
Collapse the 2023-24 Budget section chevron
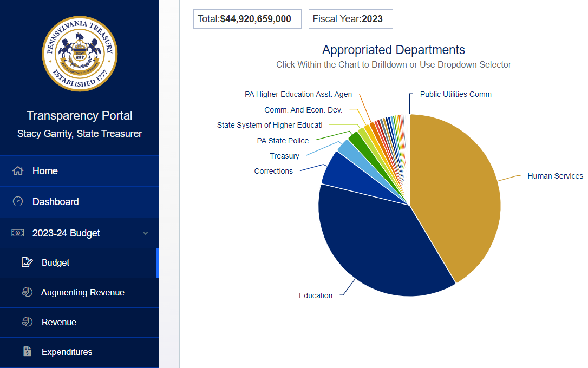pos(145,233)
